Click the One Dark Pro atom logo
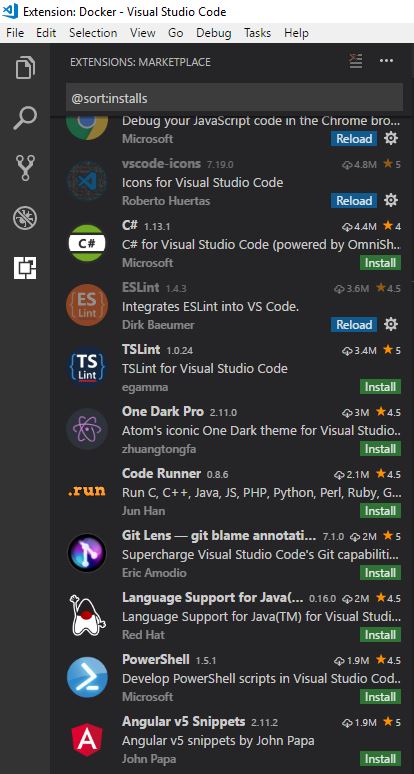414x774 pixels. (x=87, y=429)
